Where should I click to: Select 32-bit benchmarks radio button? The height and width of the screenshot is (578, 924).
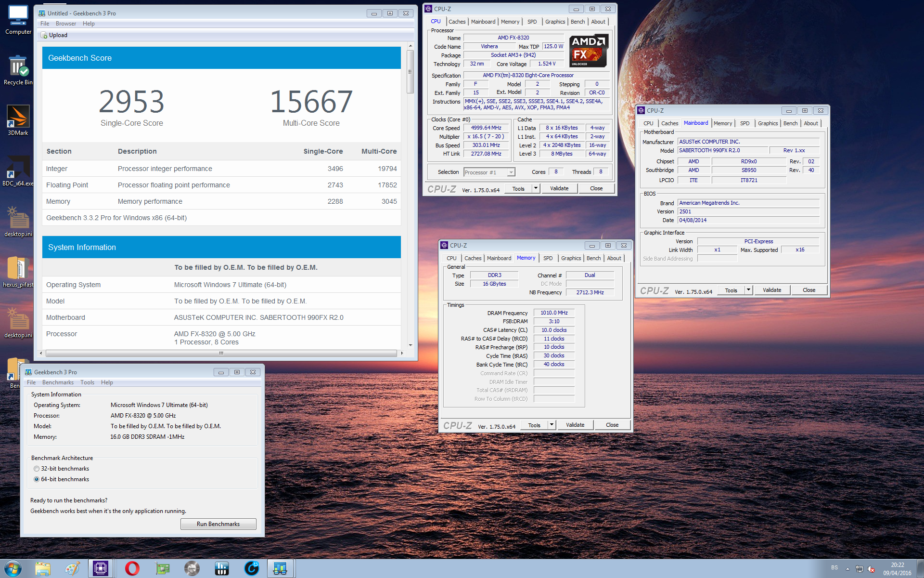pos(37,469)
